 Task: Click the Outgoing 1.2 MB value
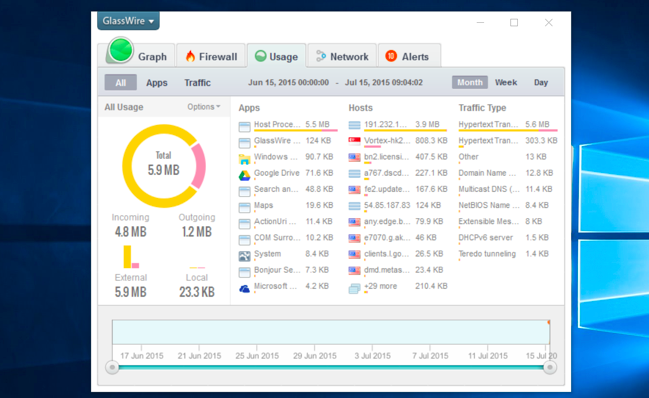(197, 232)
